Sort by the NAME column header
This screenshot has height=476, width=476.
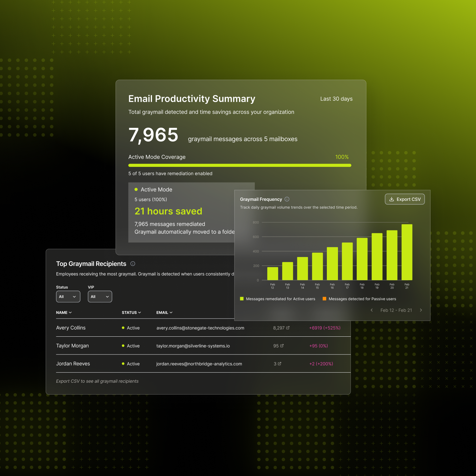[x=64, y=313]
